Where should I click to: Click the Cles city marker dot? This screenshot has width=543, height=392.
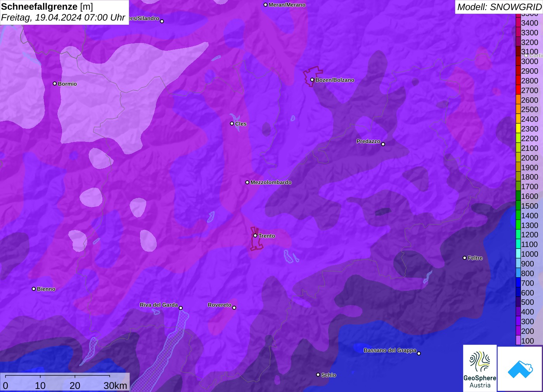pyautogui.click(x=232, y=123)
